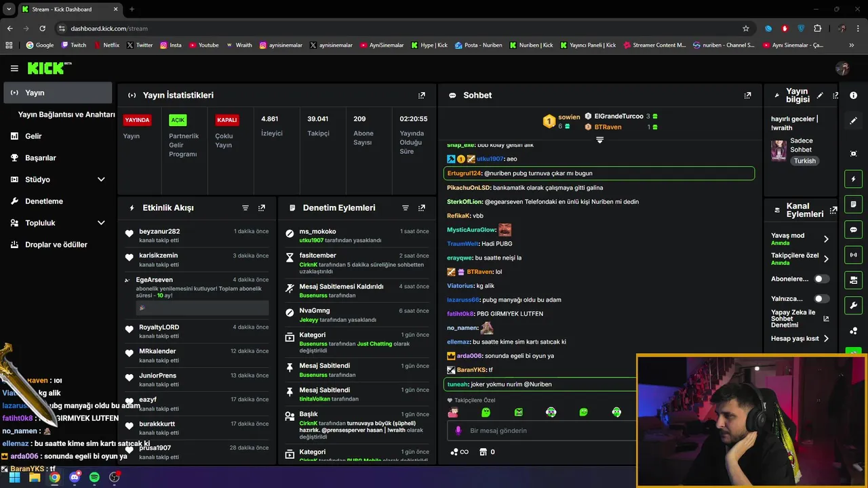868x488 pixels.
Task: Open the Youtube bookmark
Action: tap(203, 45)
